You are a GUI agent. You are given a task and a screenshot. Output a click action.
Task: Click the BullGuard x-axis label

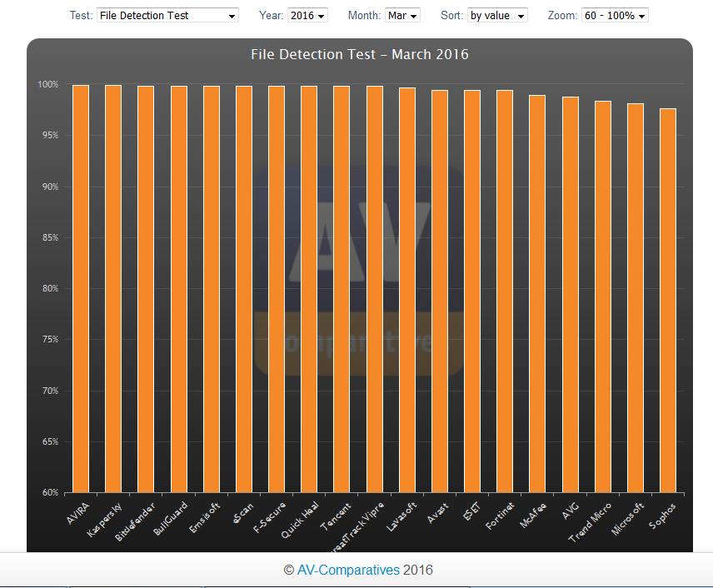171,519
